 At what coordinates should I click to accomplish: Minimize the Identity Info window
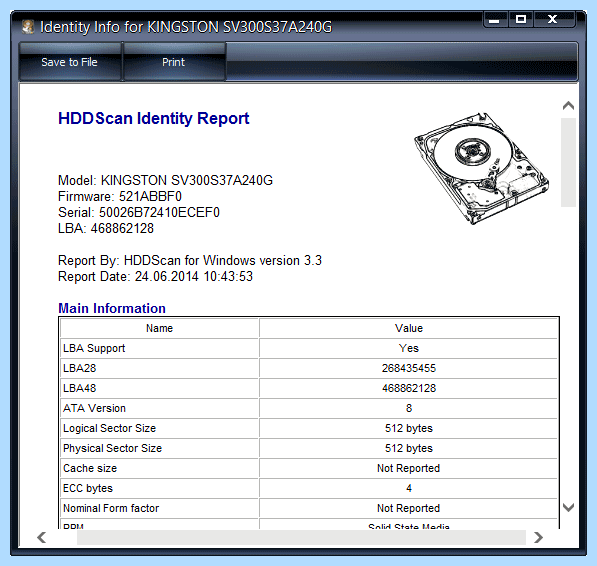tap(495, 19)
